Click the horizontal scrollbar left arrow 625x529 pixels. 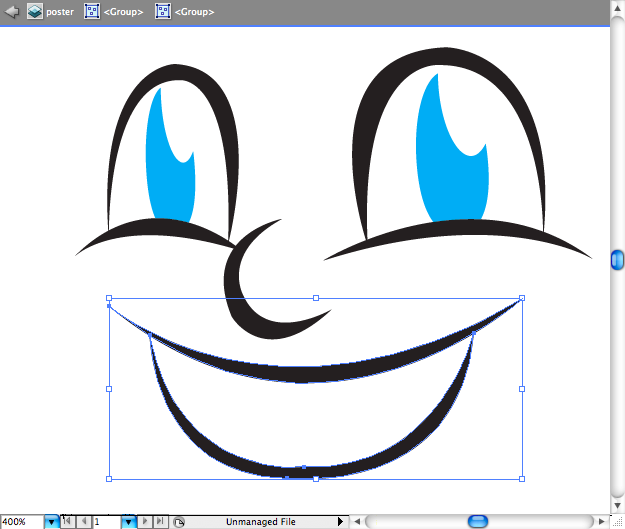(x=357, y=521)
